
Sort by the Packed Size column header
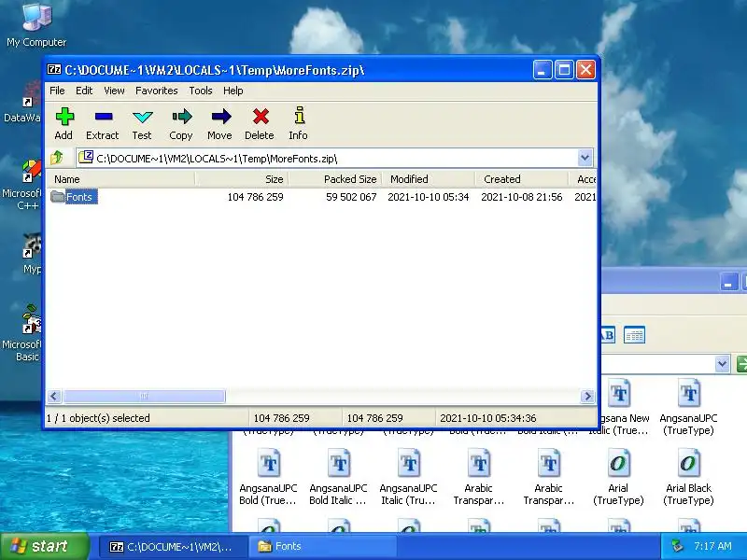(x=335, y=179)
